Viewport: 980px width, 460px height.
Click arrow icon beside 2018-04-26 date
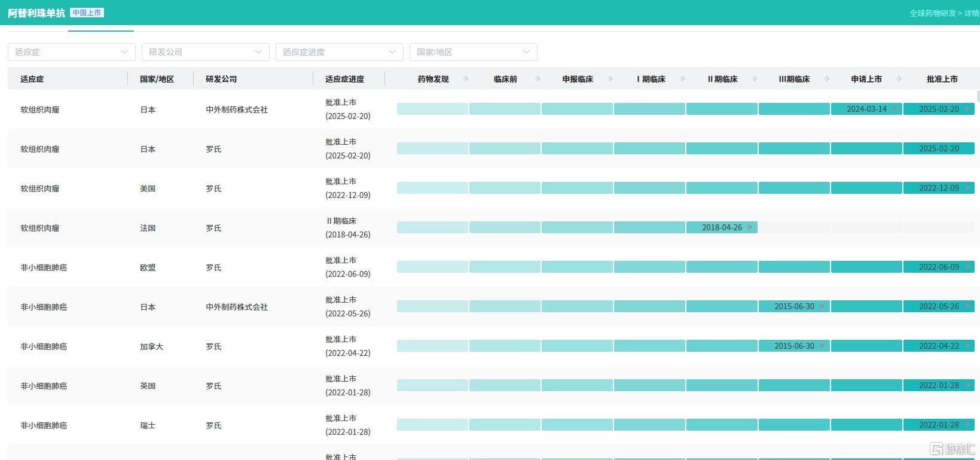coord(750,227)
